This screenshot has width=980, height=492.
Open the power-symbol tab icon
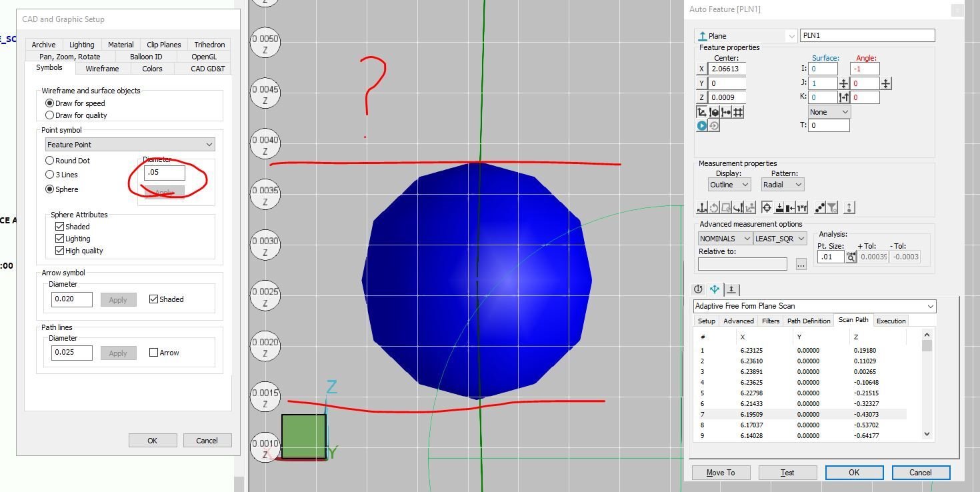699,289
